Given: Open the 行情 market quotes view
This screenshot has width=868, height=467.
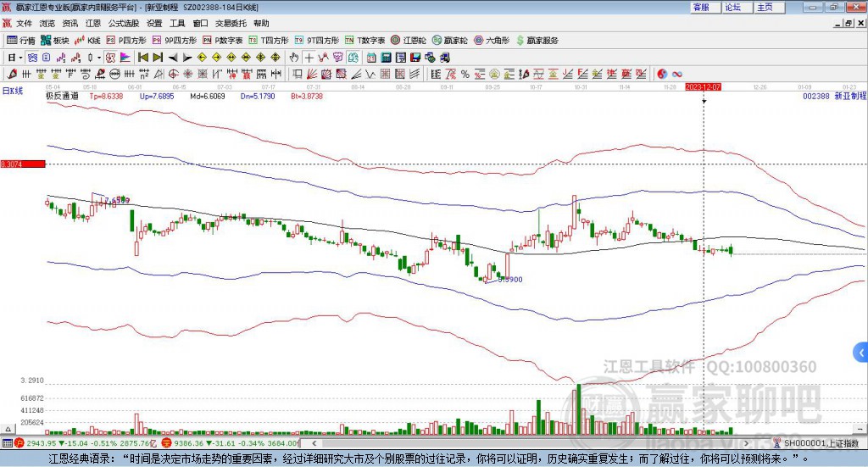Looking at the screenshot, I should [x=20, y=41].
